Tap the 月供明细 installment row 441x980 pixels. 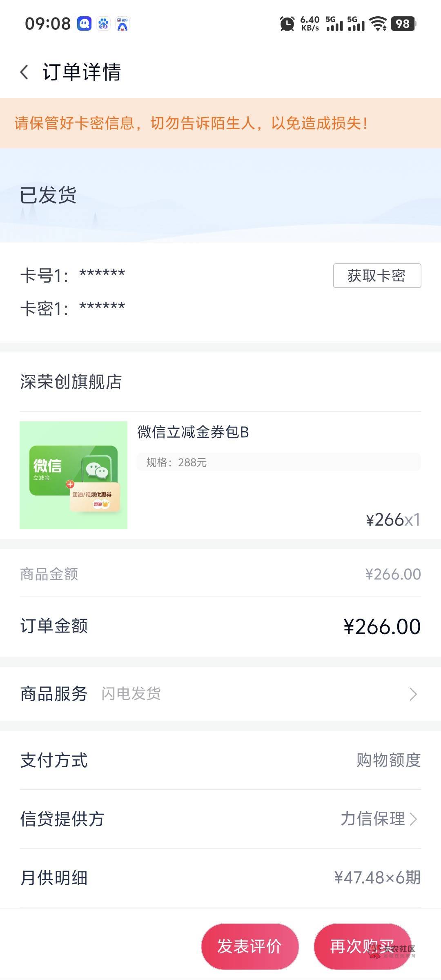(x=220, y=878)
